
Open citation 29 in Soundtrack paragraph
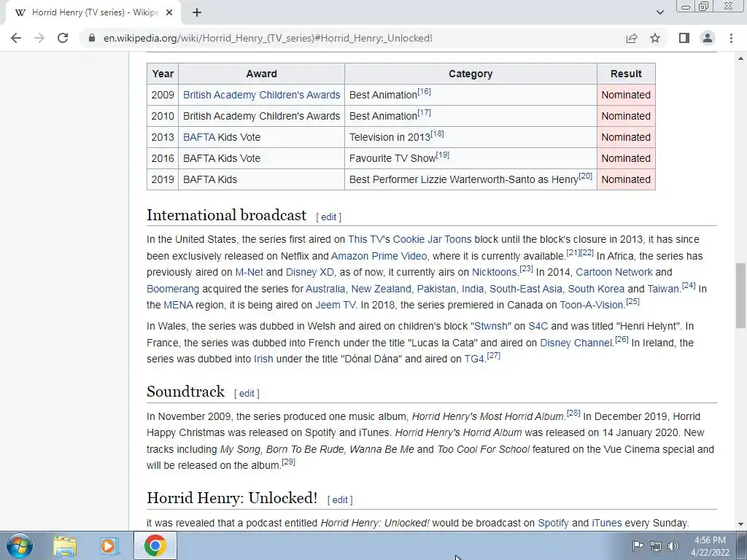289,462
